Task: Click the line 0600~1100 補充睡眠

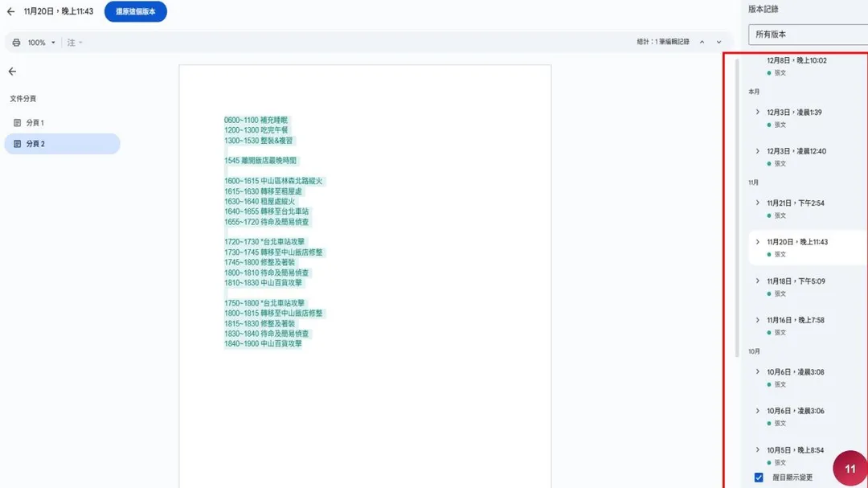Action: click(x=256, y=121)
